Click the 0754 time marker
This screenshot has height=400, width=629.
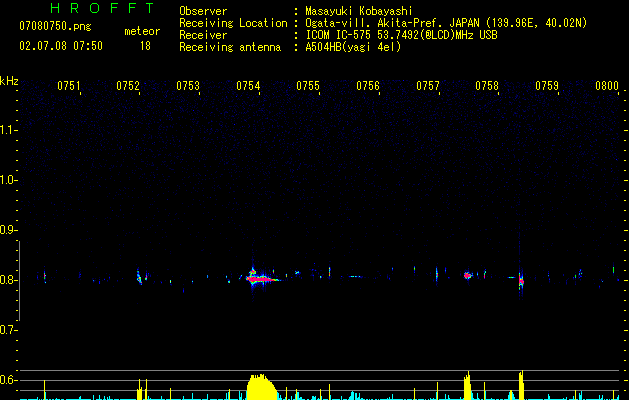tap(248, 86)
